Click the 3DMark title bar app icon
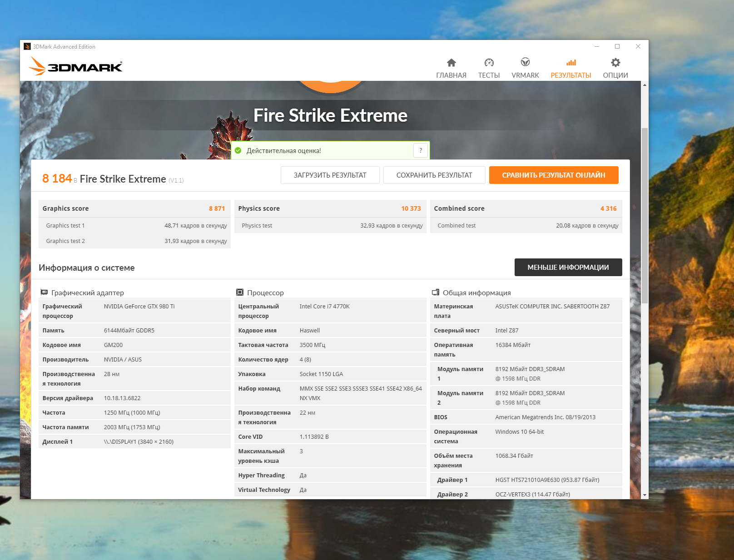Screen dimensions: 734x560 [x=27, y=46]
